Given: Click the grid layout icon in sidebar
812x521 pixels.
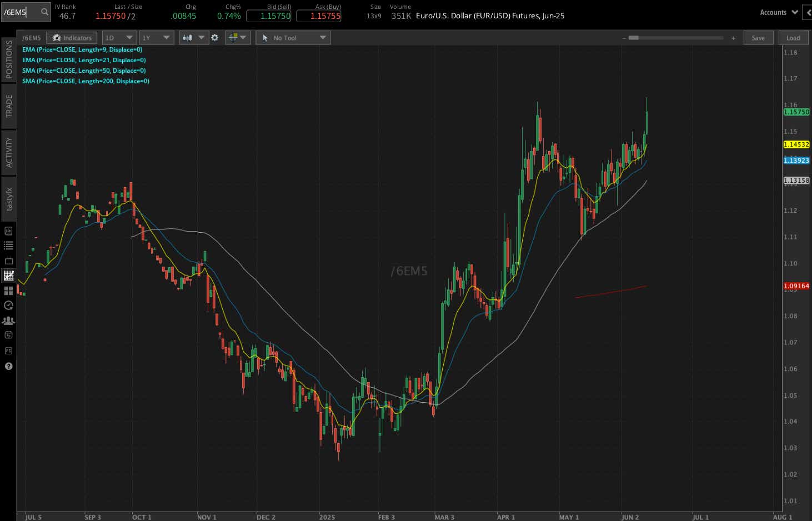Looking at the screenshot, I should coord(8,290).
